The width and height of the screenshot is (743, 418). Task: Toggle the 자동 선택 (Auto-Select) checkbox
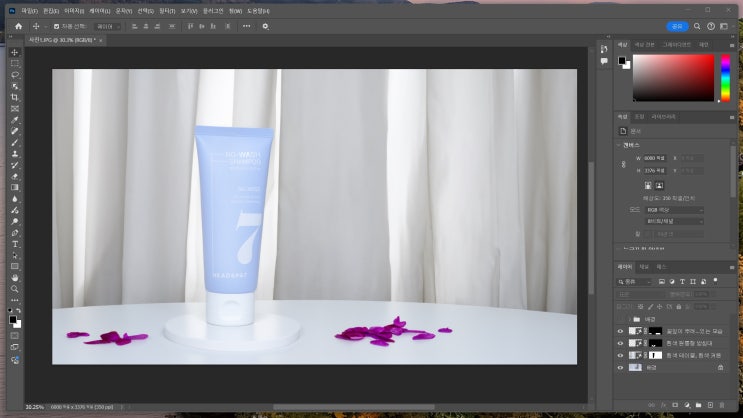pos(56,27)
